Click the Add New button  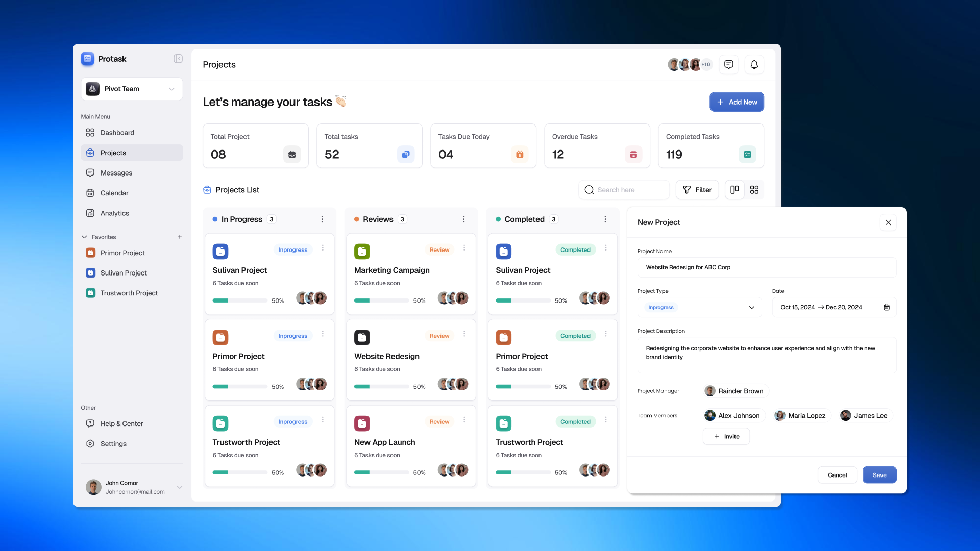[737, 102]
